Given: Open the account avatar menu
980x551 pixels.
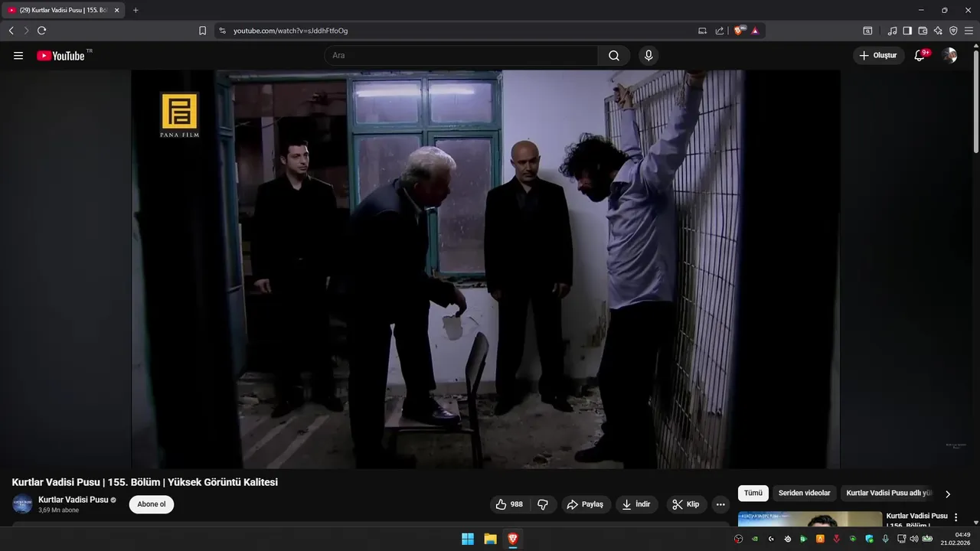Looking at the screenshot, I should [x=949, y=55].
